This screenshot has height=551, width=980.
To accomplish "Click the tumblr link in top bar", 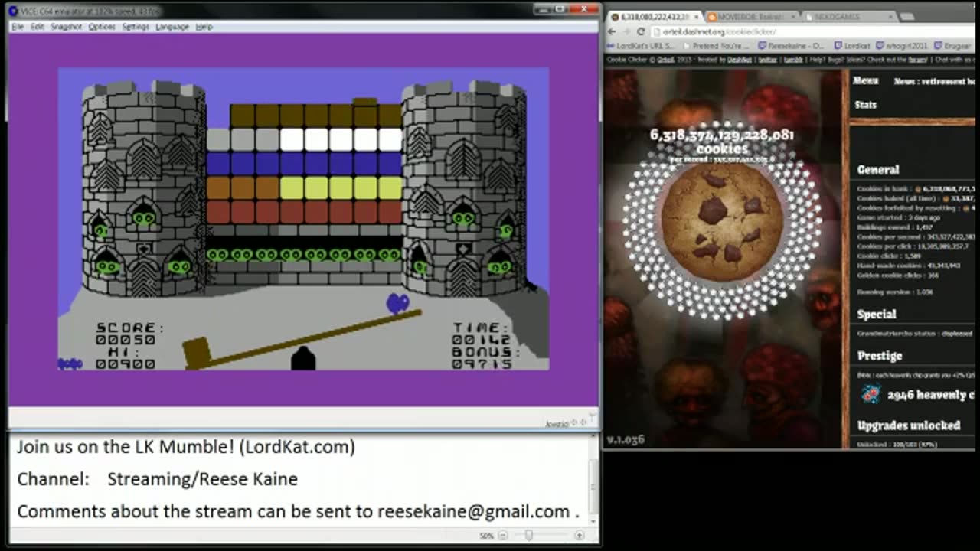I will coord(792,60).
